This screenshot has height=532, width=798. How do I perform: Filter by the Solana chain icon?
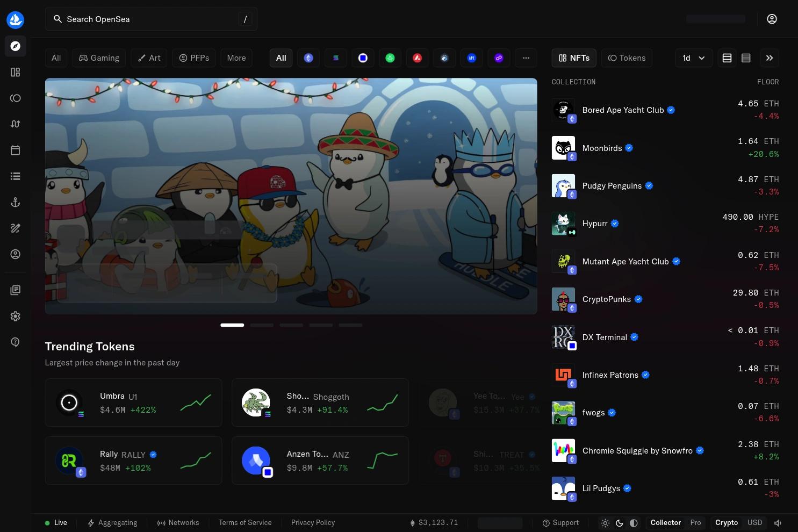336,58
